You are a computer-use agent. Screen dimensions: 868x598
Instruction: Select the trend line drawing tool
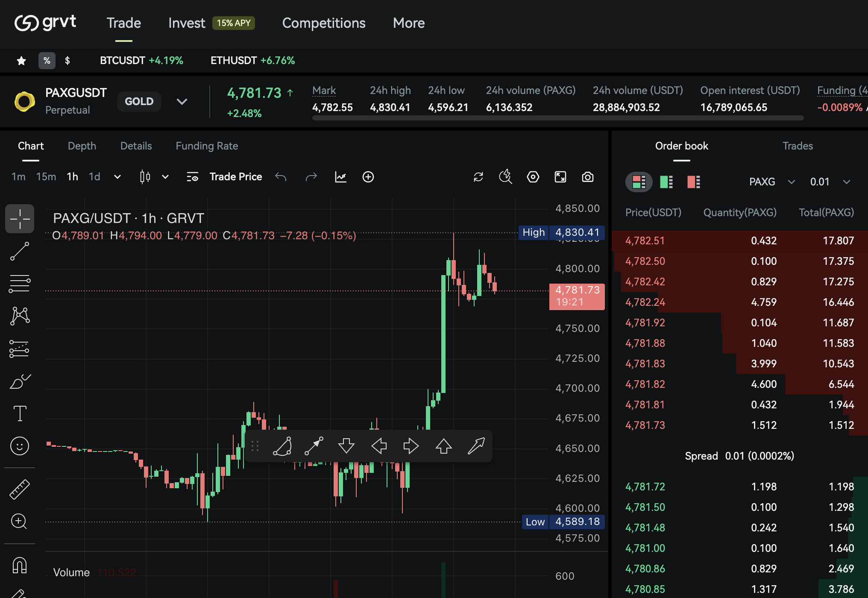point(20,251)
